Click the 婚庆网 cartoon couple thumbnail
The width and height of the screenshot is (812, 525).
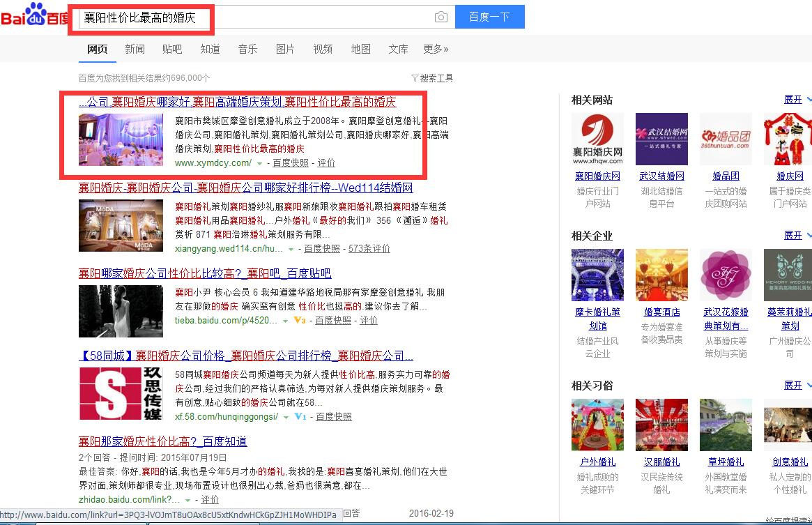coord(788,139)
